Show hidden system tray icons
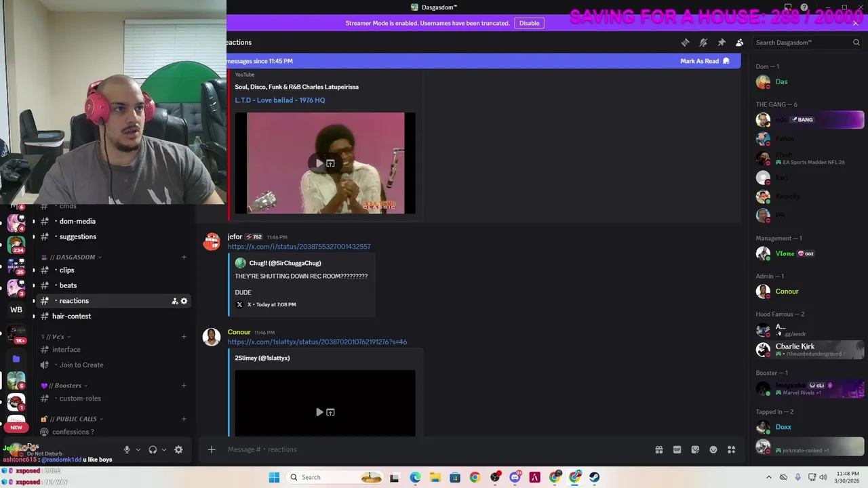Viewport: 868px width, 488px height. point(768,477)
